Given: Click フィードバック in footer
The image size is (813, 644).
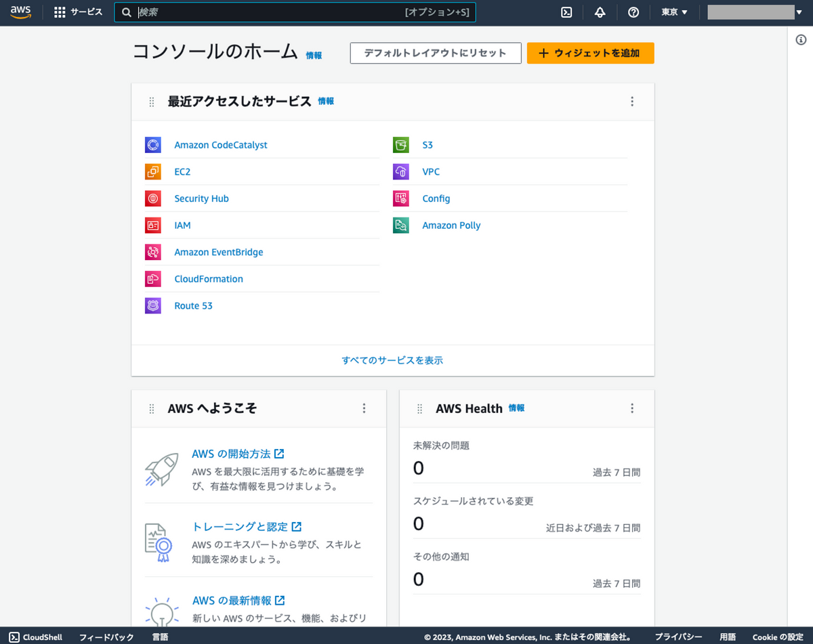Looking at the screenshot, I should [106, 637].
